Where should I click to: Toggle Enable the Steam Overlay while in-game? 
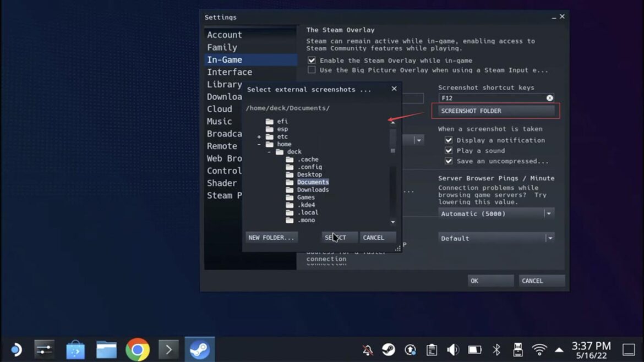(312, 61)
